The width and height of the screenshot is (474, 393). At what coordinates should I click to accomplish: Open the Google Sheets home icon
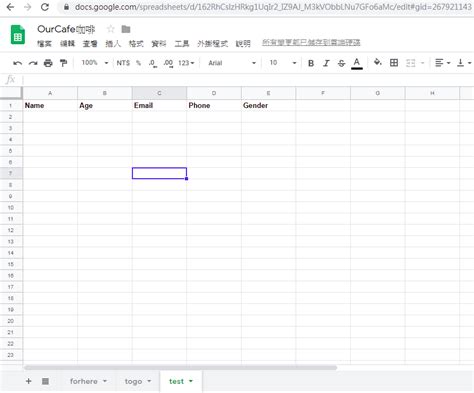coord(18,35)
